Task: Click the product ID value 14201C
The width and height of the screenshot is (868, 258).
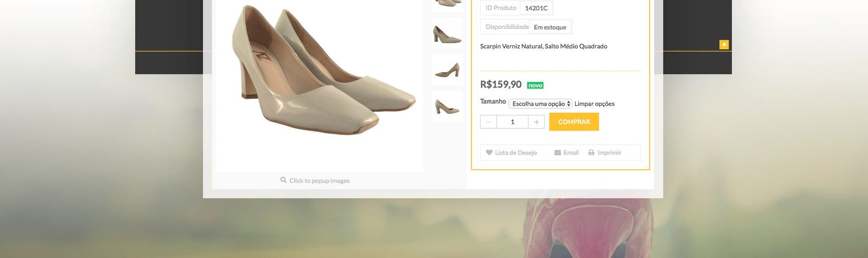Action: coord(536,8)
